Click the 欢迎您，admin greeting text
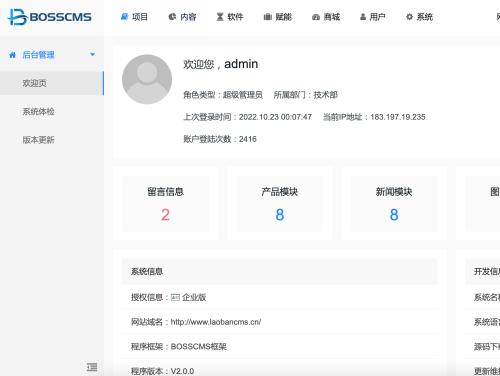 pyautogui.click(x=221, y=64)
